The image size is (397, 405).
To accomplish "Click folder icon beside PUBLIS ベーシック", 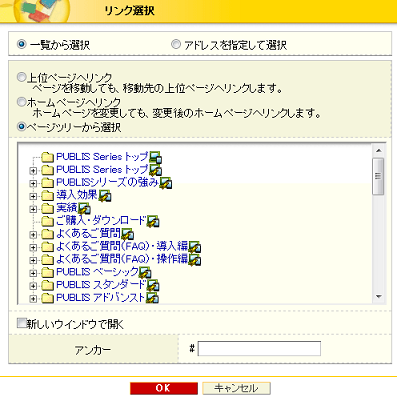I will [x=48, y=272].
